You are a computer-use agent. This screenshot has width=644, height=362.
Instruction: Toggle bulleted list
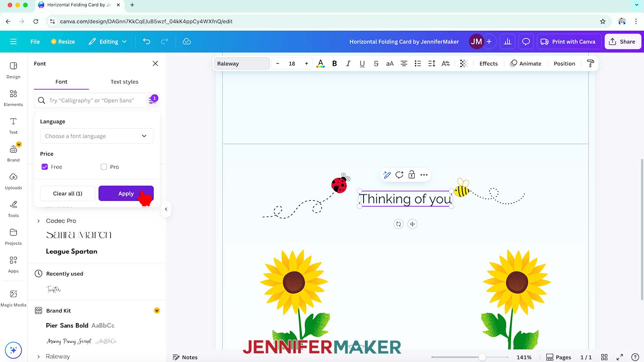coord(418,64)
